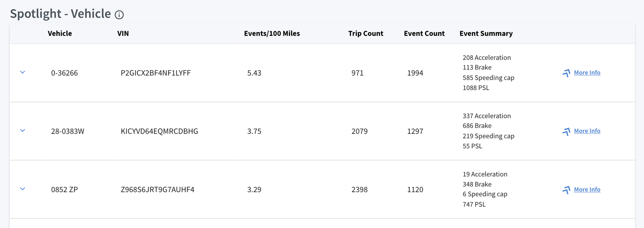The height and width of the screenshot is (228, 644).
Task: Select VIN P2GICX2BF4NF1LYFF cell
Action: (156, 73)
